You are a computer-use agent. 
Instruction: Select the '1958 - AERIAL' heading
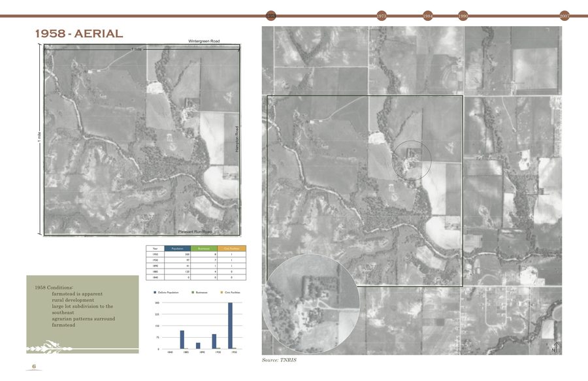pos(79,34)
